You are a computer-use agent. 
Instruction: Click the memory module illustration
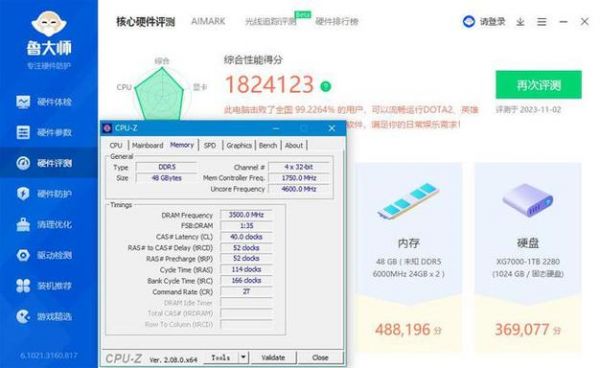pyautogui.click(x=409, y=201)
